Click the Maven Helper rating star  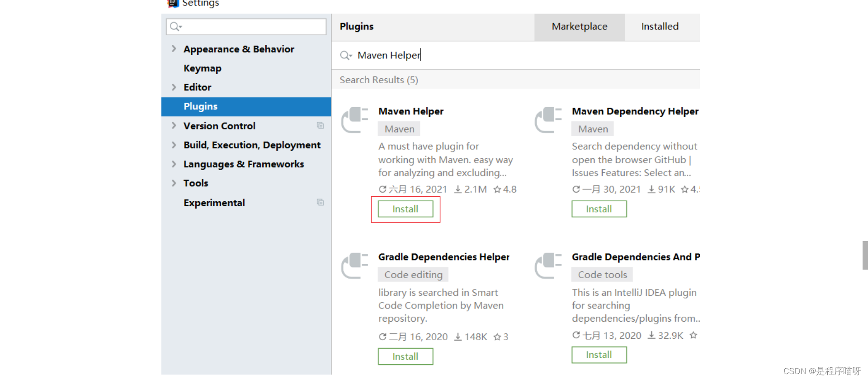497,189
